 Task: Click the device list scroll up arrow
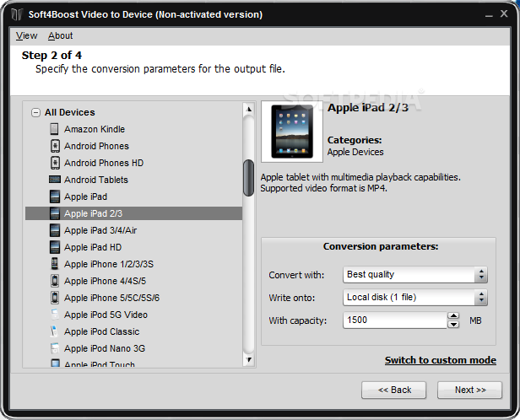point(249,109)
